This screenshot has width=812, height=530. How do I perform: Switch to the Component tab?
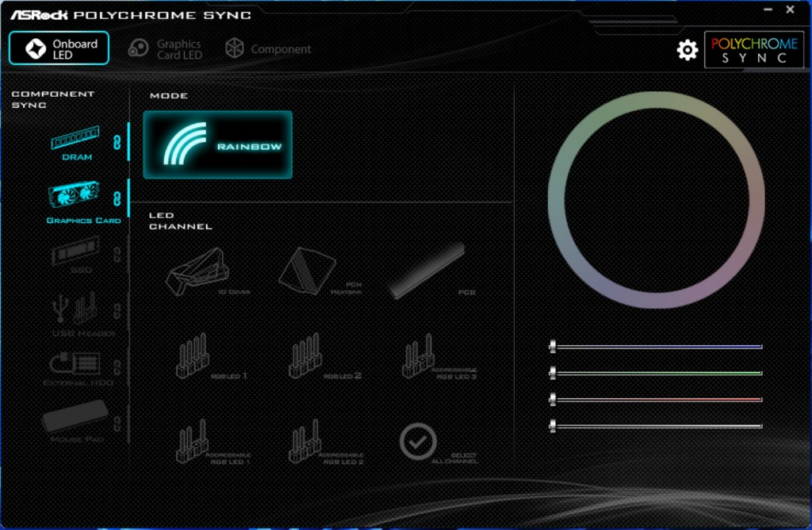click(268, 49)
